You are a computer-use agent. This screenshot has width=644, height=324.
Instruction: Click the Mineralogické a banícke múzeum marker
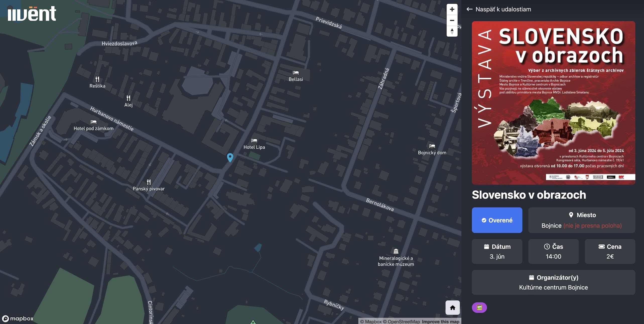click(396, 251)
